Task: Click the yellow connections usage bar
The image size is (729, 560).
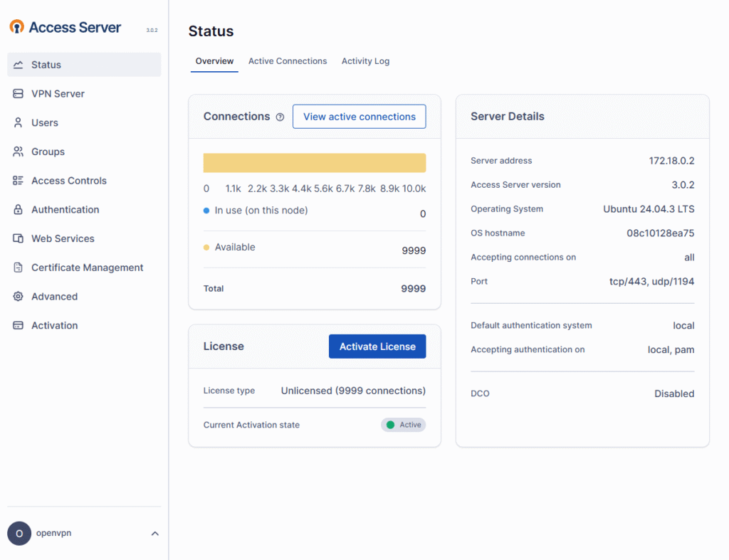Action: point(315,163)
